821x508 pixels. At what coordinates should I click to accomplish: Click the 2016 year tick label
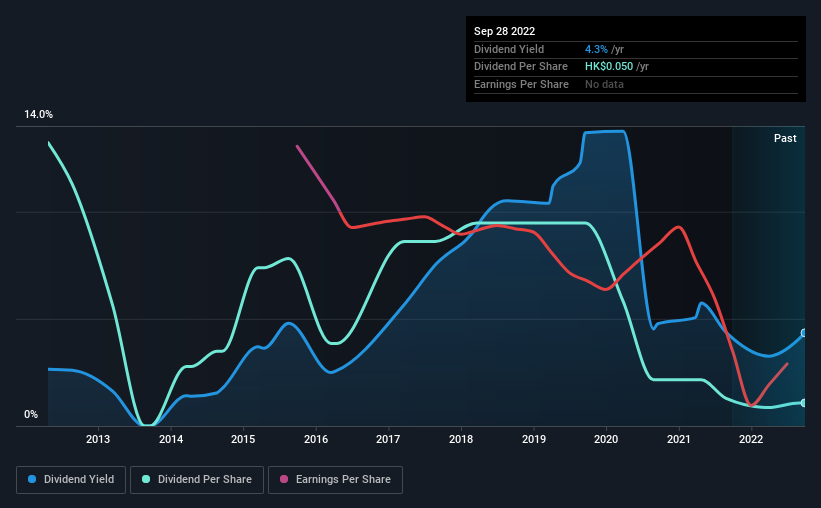(x=316, y=439)
